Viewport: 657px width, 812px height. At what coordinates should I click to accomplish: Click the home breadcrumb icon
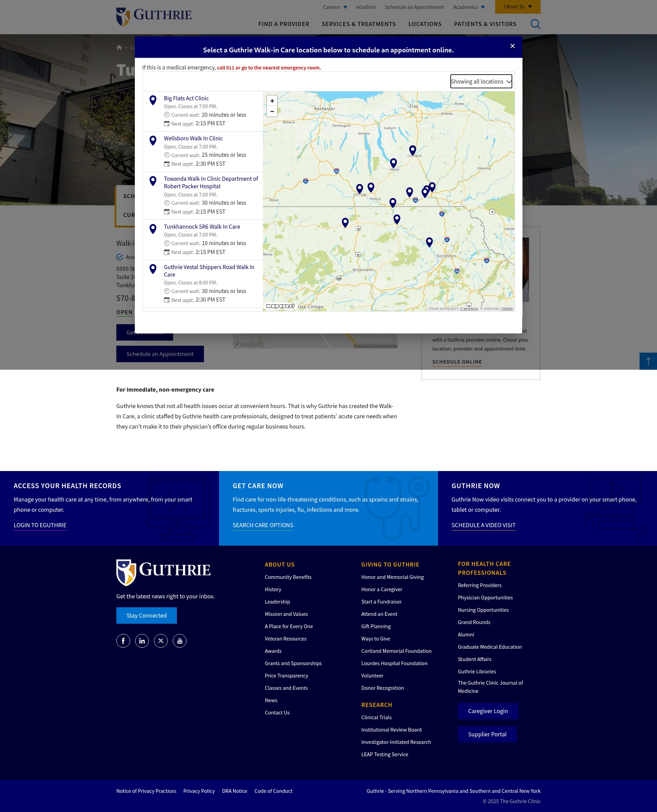(x=119, y=47)
